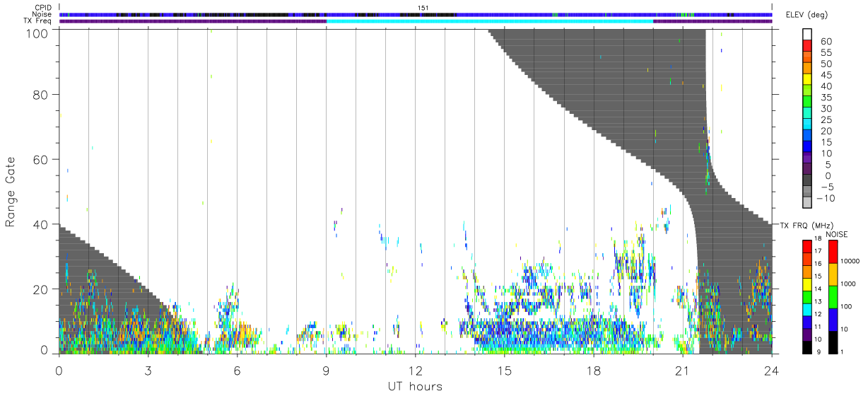868x401 pixels.
Task: Select the red swatch atop the ELEV colorbar
Action: pos(807,47)
